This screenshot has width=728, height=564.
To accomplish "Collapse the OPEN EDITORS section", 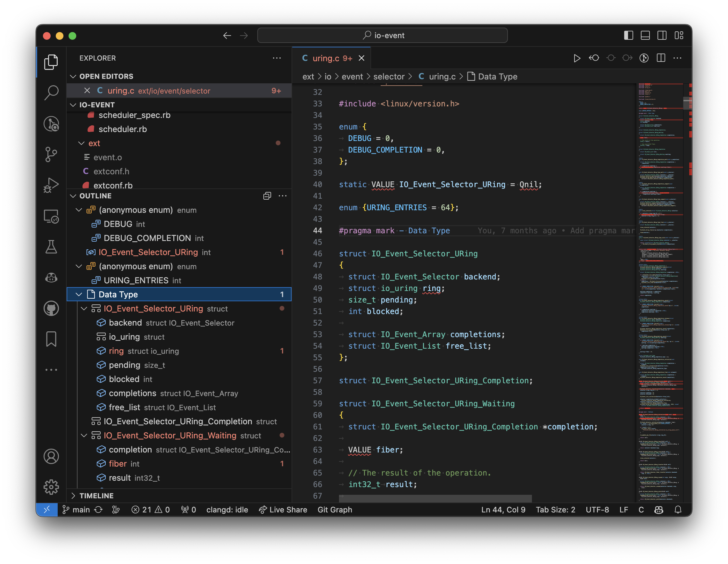I will coord(74,76).
